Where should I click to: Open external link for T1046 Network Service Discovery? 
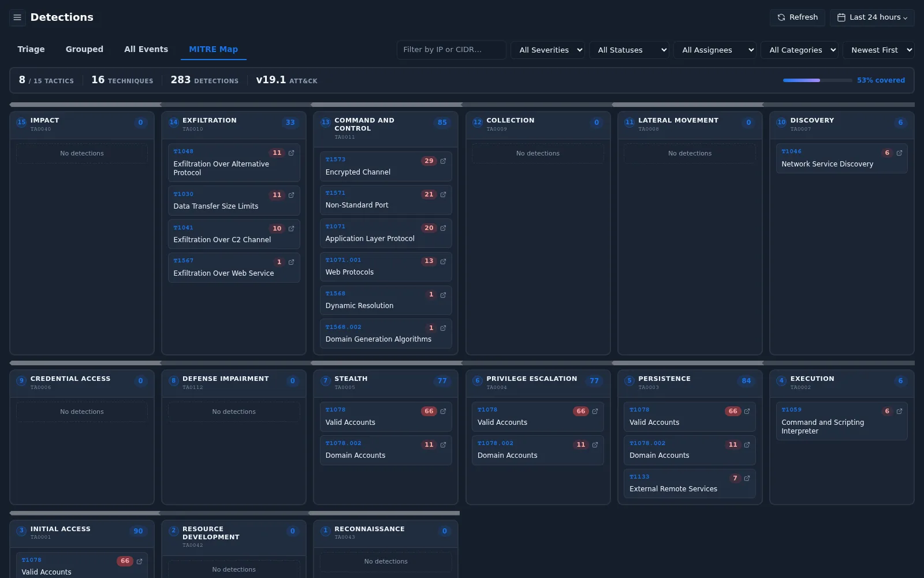point(899,153)
